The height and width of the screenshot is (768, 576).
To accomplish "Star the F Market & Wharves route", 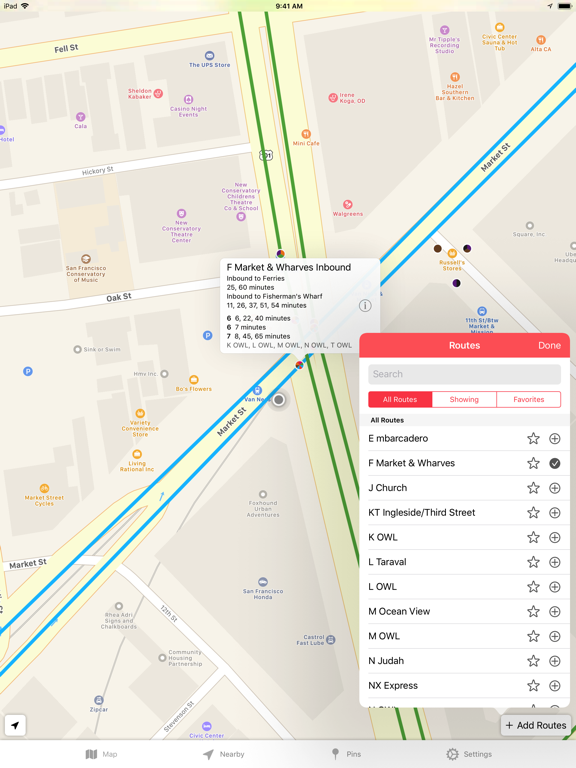I will pyautogui.click(x=533, y=463).
